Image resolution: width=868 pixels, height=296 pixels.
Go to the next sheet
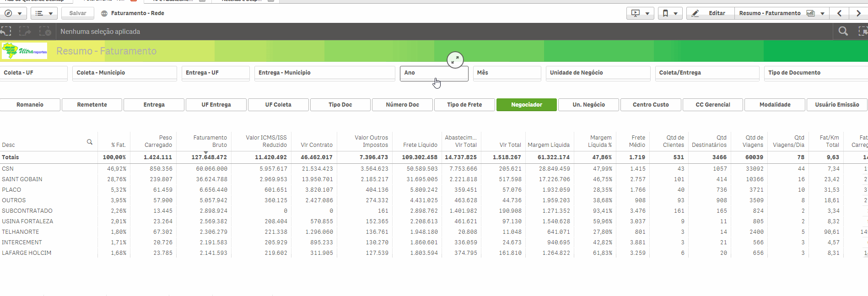pyautogui.click(x=858, y=13)
